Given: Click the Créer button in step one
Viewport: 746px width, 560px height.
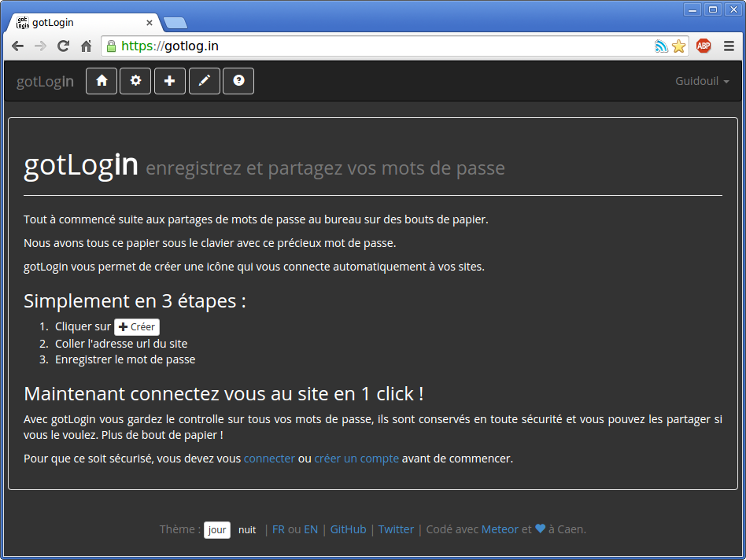Looking at the screenshot, I should pos(137,327).
